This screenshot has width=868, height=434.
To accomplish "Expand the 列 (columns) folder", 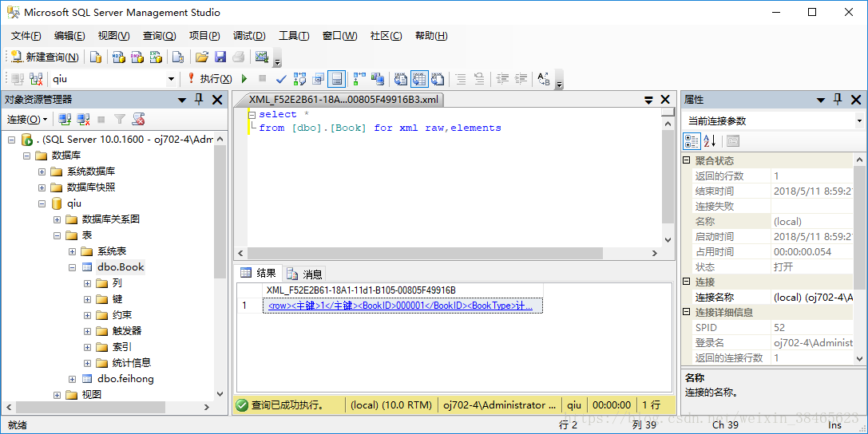I will pos(88,284).
